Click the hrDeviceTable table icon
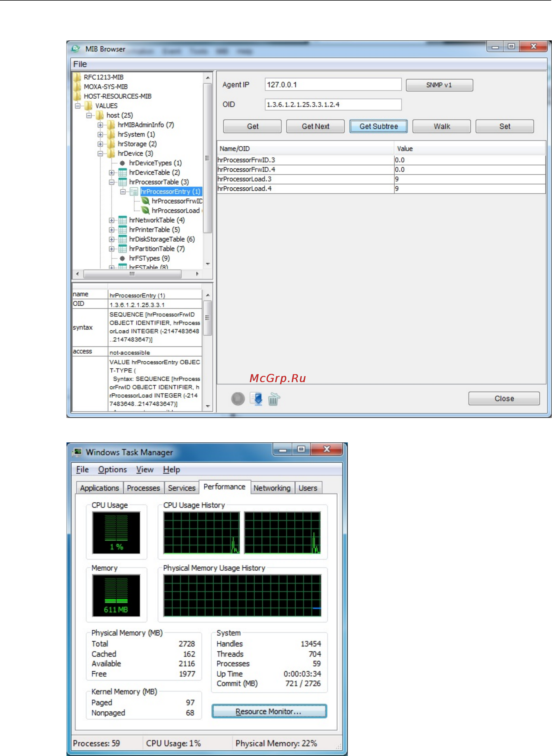Screen dimensions: 552x756 coord(123,173)
